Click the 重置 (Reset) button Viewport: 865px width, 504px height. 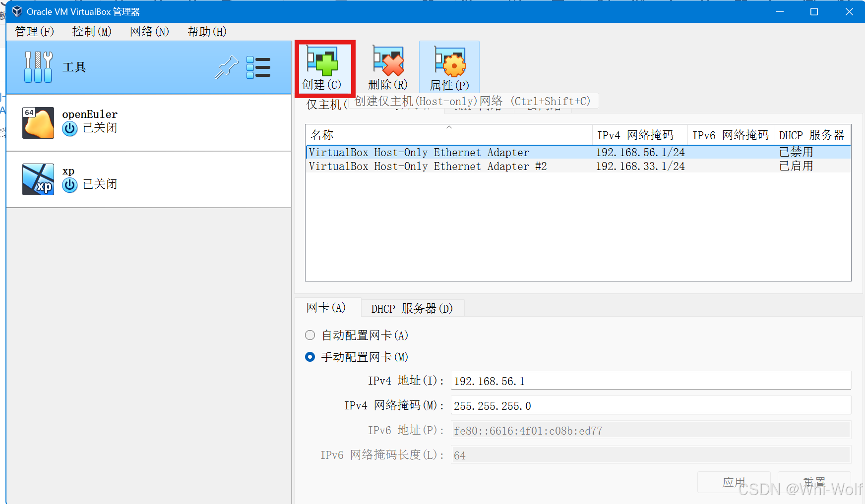[x=814, y=482]
